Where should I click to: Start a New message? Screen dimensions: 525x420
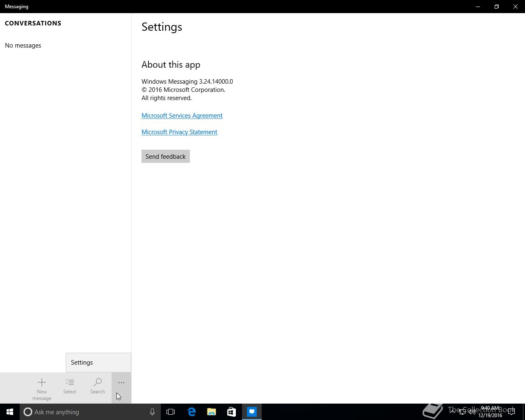42,388
